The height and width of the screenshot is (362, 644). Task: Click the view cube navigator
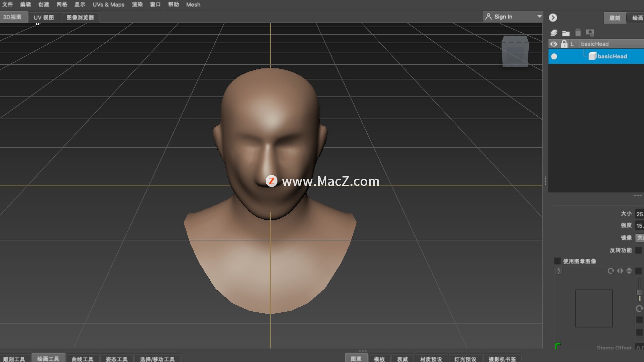click(515, 51)
